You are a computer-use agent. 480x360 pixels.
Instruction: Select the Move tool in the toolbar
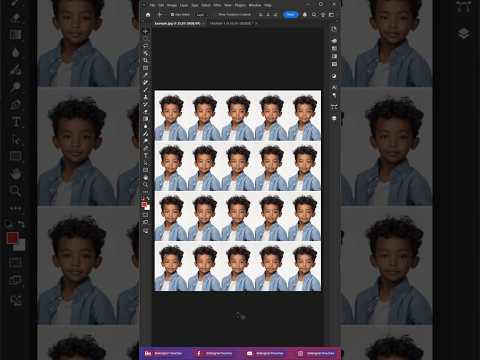[x=145, y=32]
